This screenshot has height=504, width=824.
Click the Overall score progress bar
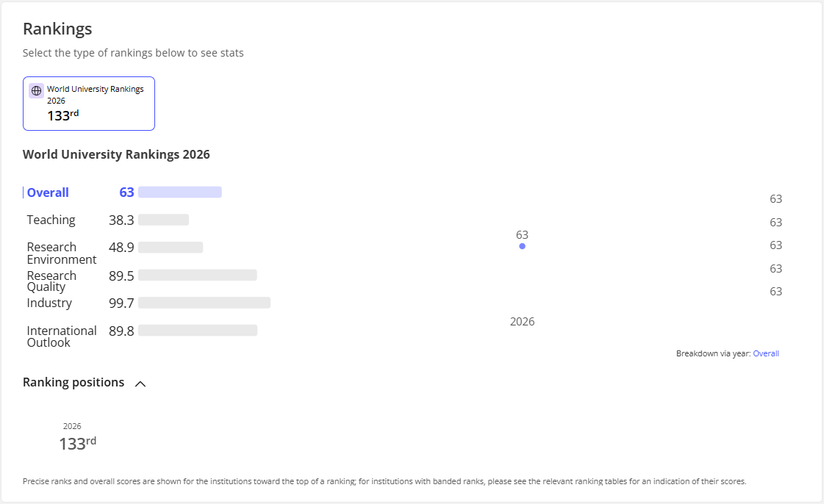point(180,192)
